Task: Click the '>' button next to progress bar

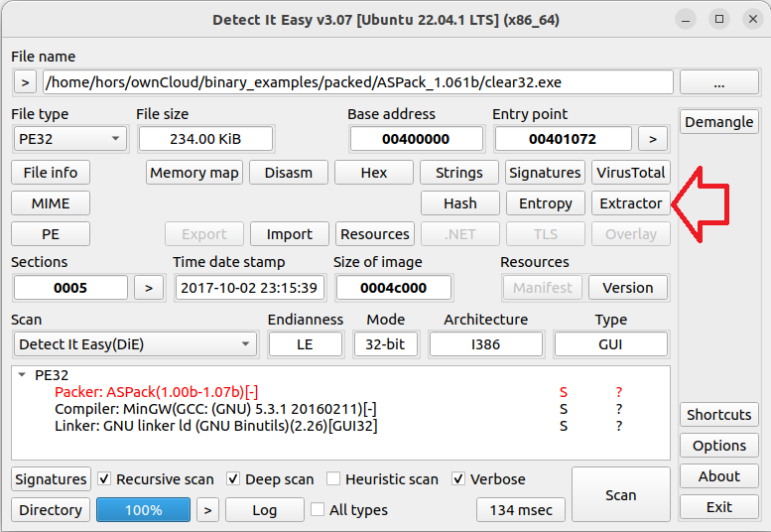Action: click(207, 510)
